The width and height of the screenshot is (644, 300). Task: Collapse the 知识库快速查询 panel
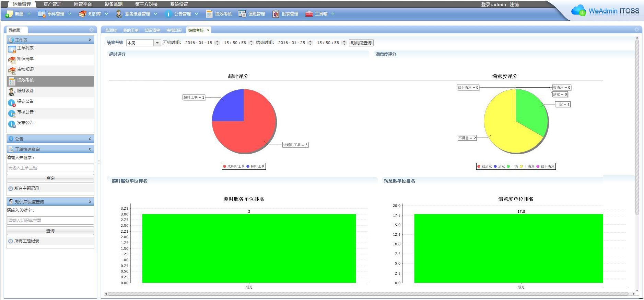click(90, 202)
